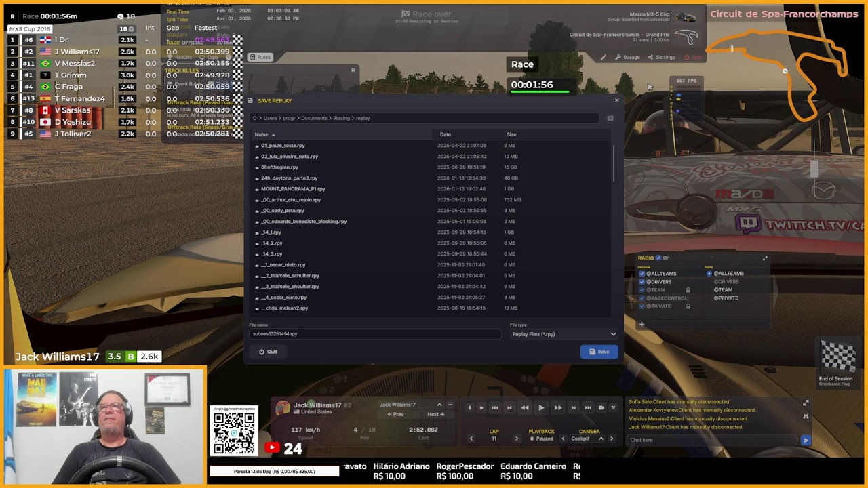Screen dimensions: 868x488
Task: Toggle the RADIO On checkbox
Action: [658, 258]
